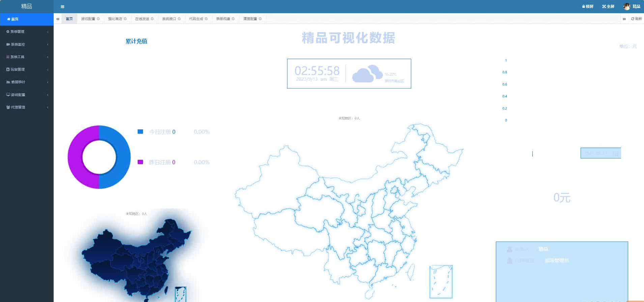Switch to the 在线发送 tab

coord(142,19)
